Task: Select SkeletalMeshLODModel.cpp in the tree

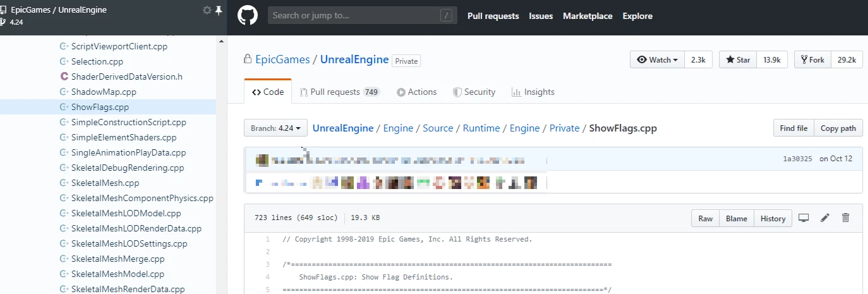Action: [x=126, y=213]
